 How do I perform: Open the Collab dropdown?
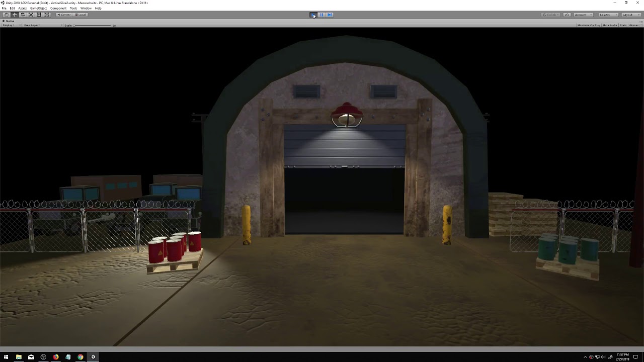tap(551, 15)
